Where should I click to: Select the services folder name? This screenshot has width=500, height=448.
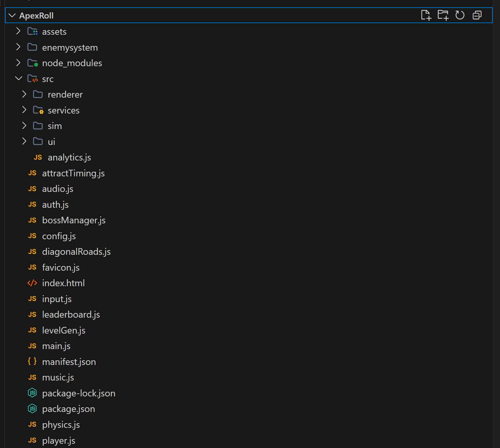(63, 111)
